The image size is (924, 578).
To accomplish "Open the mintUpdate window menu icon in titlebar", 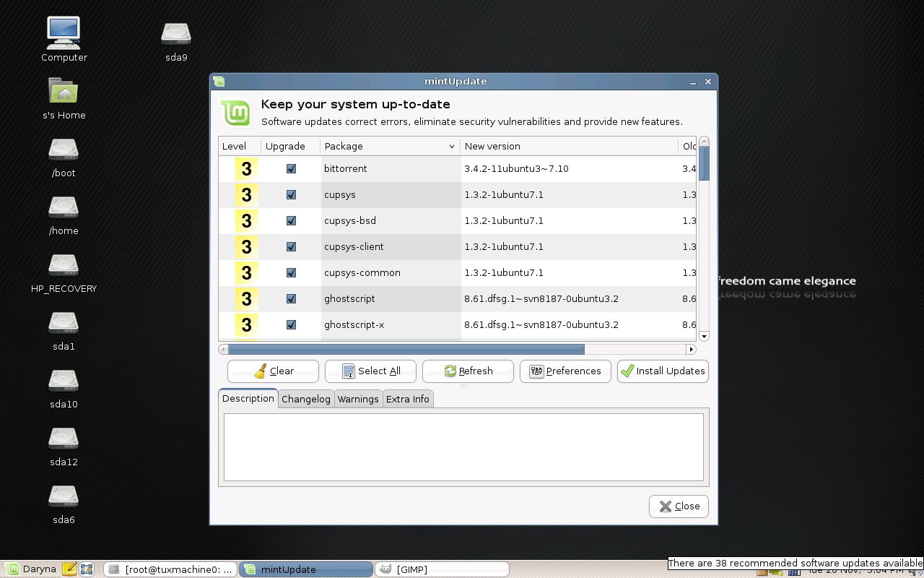I will [x=219, y=82].
